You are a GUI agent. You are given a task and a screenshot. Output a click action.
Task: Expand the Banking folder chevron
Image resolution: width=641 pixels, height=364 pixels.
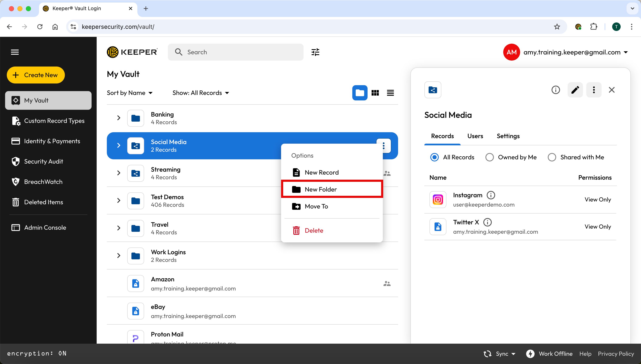pos(118,118)
